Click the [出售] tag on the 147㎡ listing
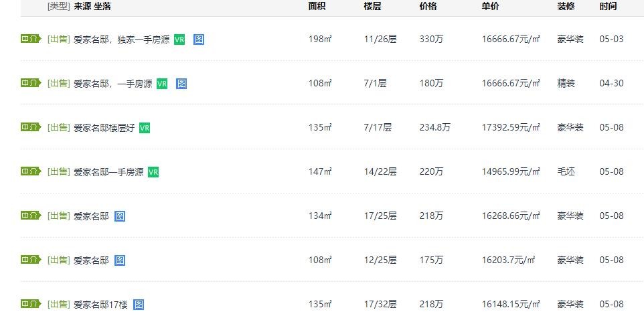This screenshot has height=316, width=644. point(58,172)
